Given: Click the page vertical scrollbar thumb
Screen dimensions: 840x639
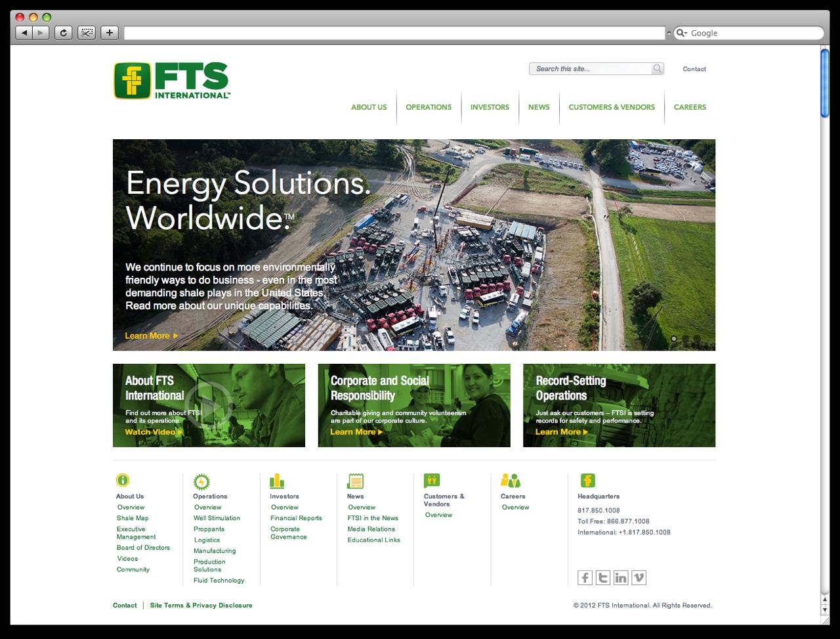Looking at the screenshot, I should (825, 82).
